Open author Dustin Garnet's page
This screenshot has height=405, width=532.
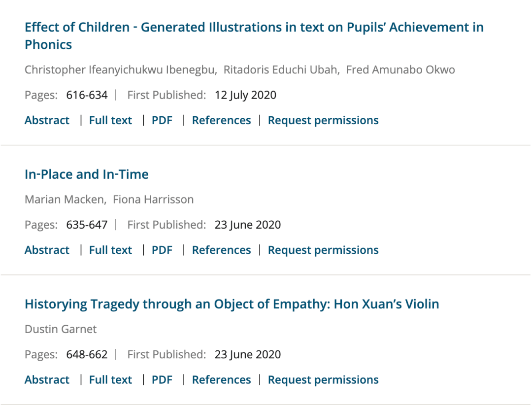pos(61,329)
